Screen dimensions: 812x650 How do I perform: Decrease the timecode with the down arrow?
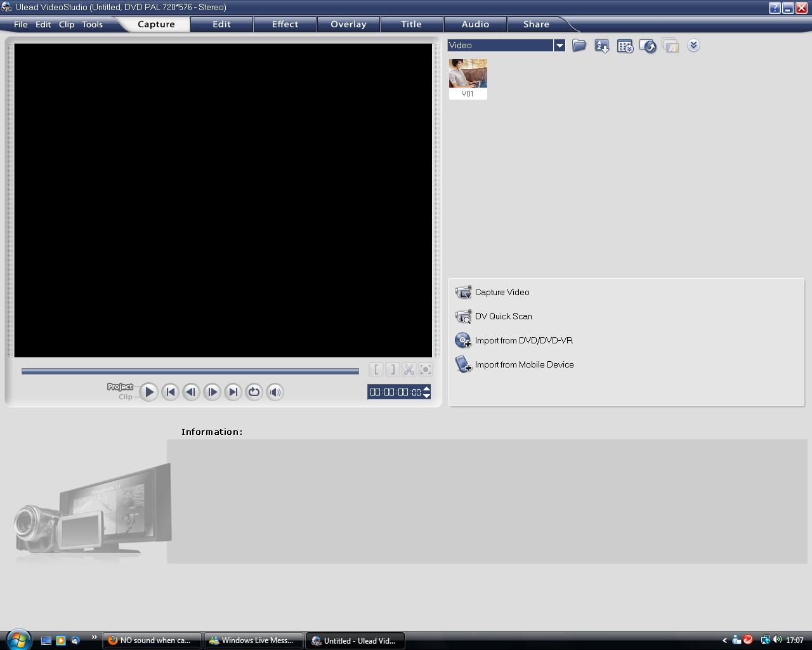click(427, 396)
